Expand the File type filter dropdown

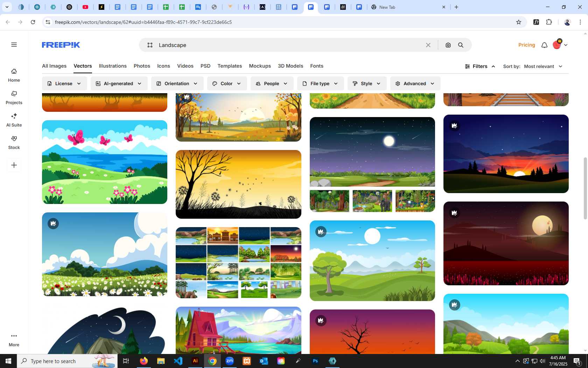[x=320, y=83]
